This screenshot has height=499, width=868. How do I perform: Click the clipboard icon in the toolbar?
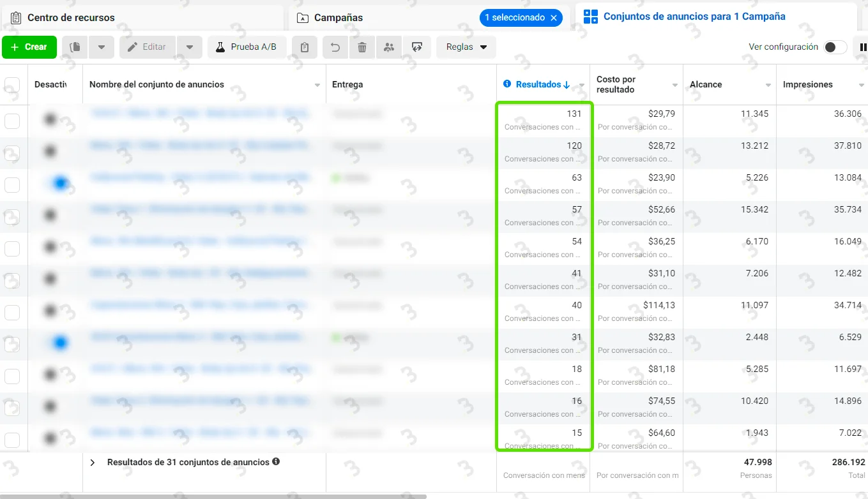305,47
